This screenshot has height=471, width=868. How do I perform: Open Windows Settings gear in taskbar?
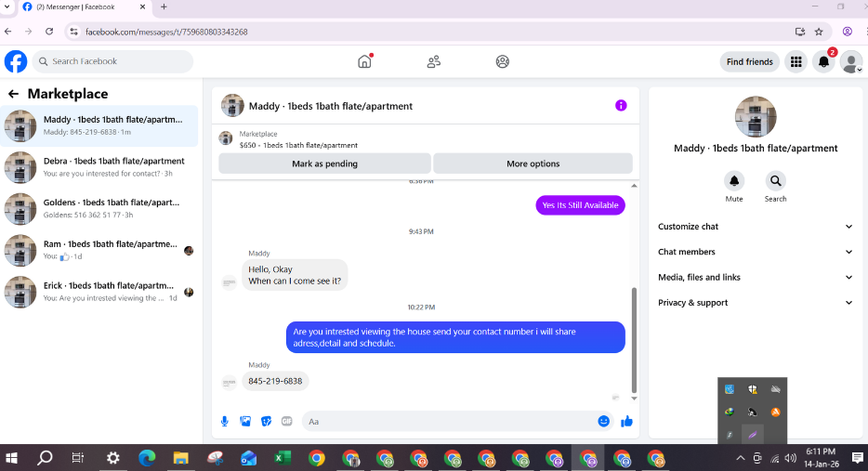click(113, 458)
